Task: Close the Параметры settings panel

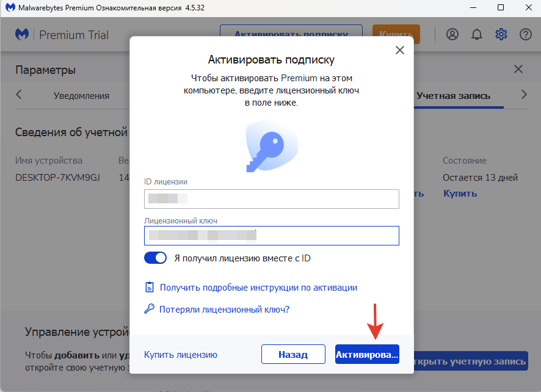Action: pos(518,70)
